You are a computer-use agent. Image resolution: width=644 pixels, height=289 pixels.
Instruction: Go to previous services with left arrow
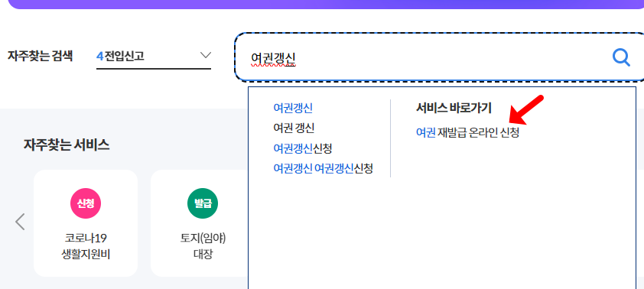pyautogui.click(x=20, y=222)
